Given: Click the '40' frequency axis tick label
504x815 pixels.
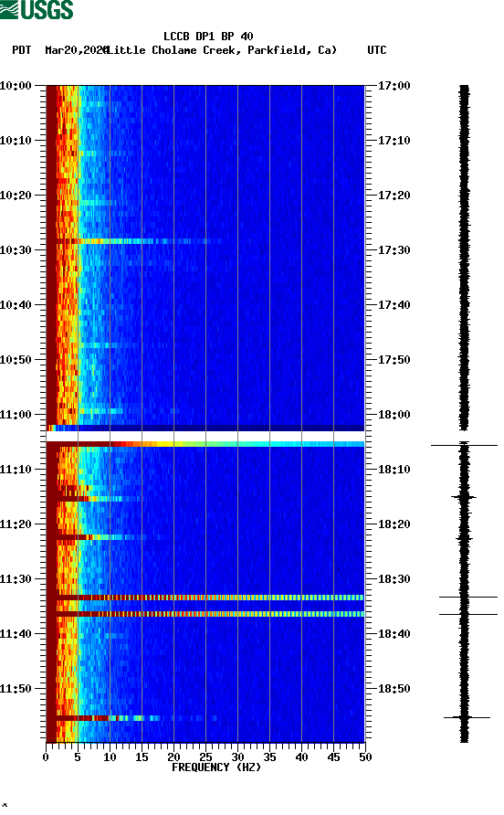Looking at the screenshot, I should [x=301, y=757].
